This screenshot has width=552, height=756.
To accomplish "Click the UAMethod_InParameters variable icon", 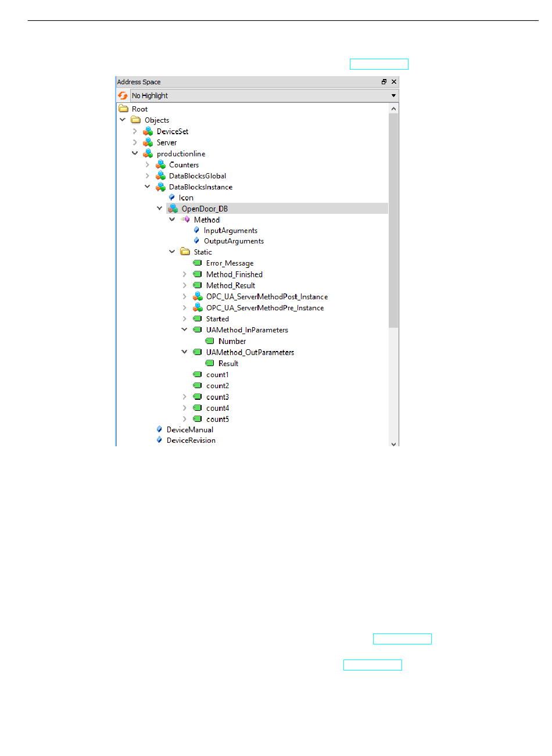I will 198,329.
